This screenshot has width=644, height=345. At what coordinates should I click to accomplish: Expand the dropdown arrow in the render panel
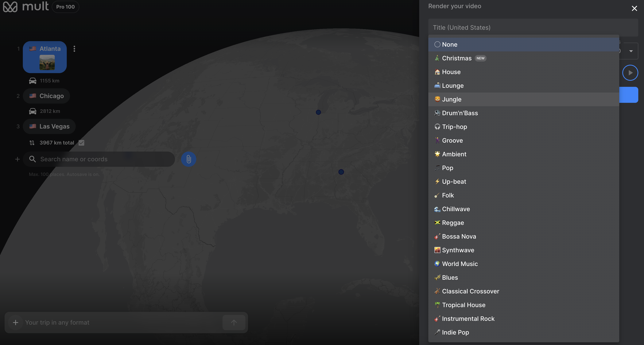pyautogui.click(x=631, y=51)
